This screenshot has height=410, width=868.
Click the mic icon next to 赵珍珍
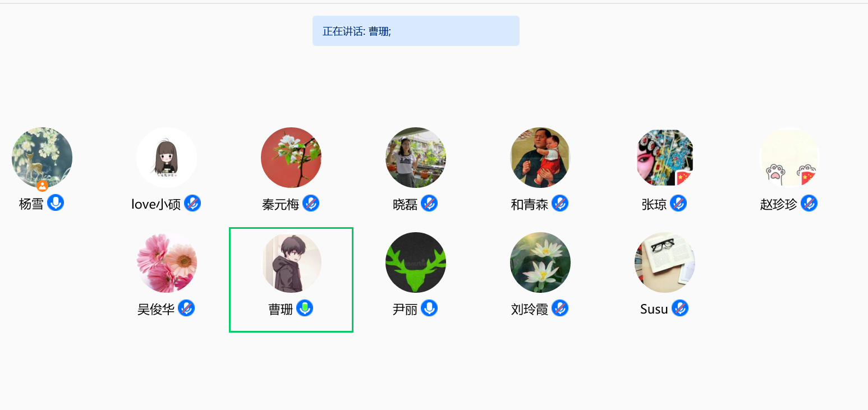(x=809, y=203)
